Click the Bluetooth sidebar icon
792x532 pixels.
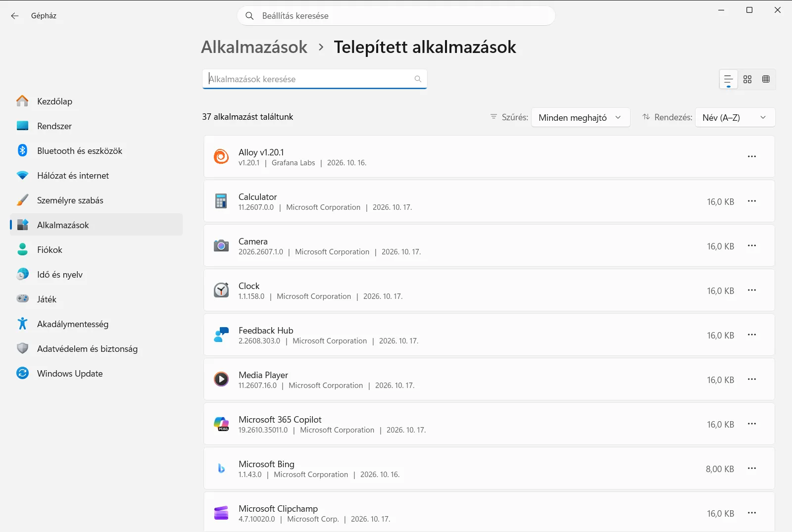22,150
